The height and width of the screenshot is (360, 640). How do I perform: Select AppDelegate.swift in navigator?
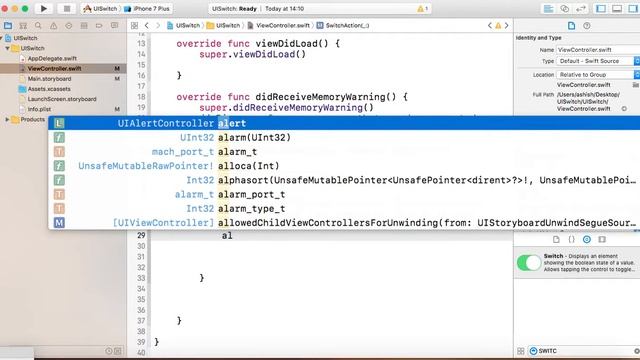52,58
